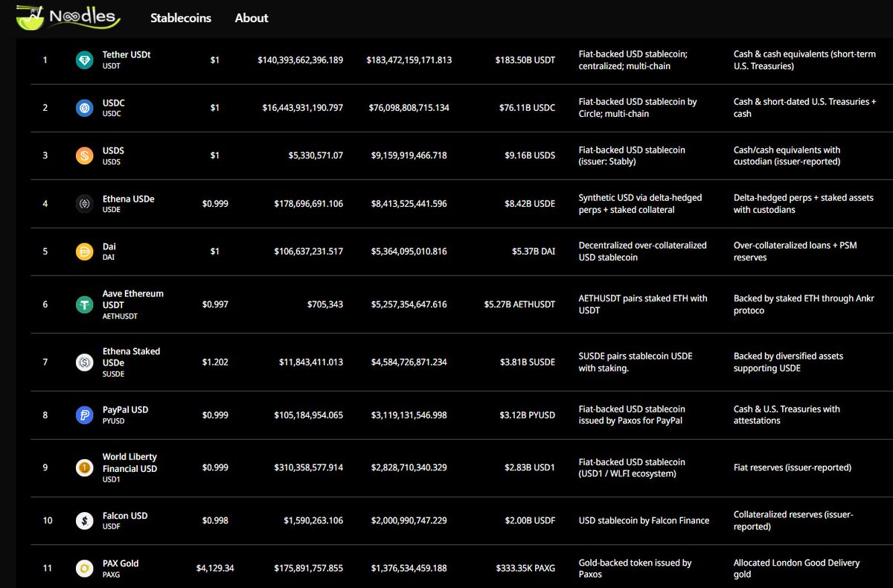Click the Ethena Staked USDe icon
This screenshot has height=588, width=893.
pos(85,362)
